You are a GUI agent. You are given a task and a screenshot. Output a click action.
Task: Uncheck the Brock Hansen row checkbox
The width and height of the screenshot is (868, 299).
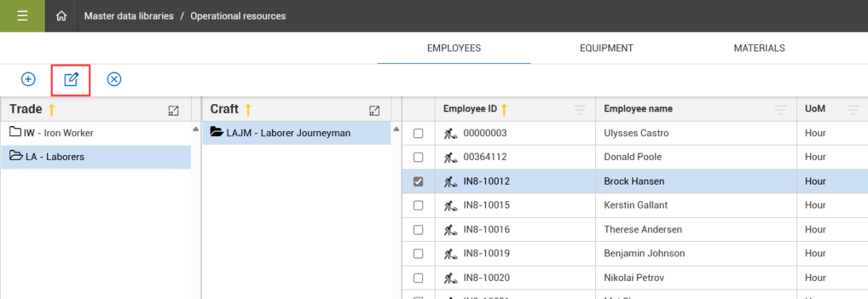point(418,182)
